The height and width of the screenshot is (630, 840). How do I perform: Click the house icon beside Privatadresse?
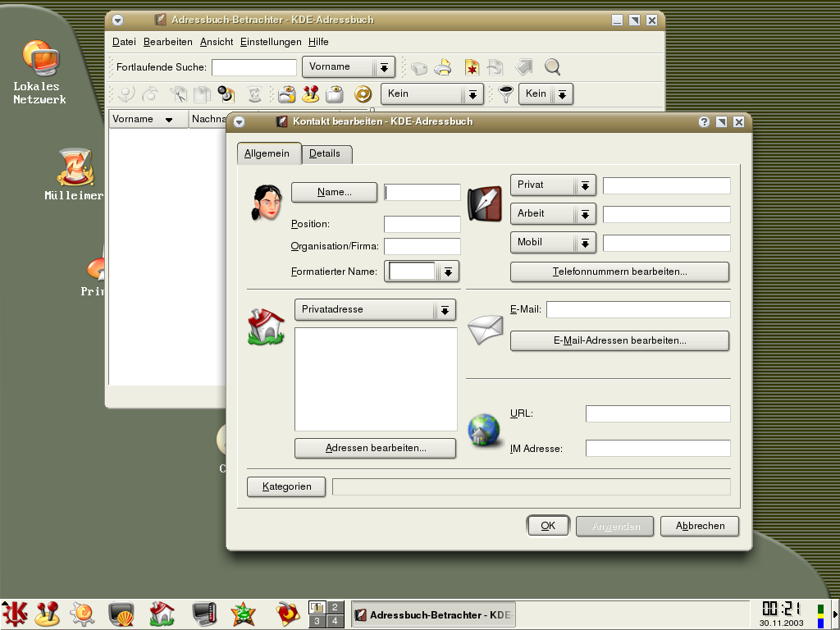(267, 326)
